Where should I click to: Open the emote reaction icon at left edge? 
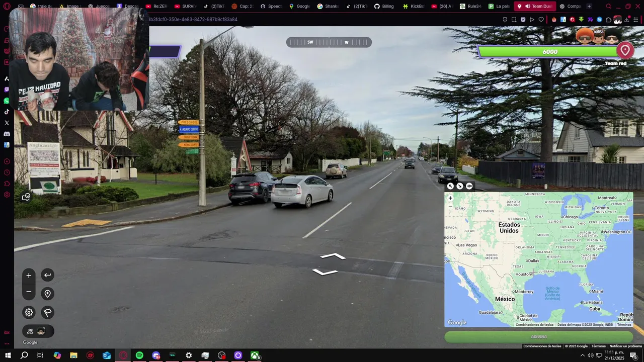click(x=26, y=197)
